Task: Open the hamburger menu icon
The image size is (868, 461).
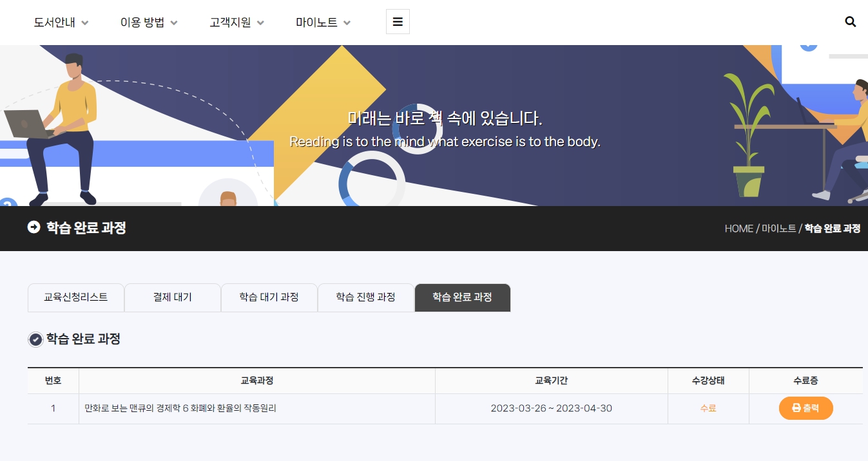Action: point(398,22)
